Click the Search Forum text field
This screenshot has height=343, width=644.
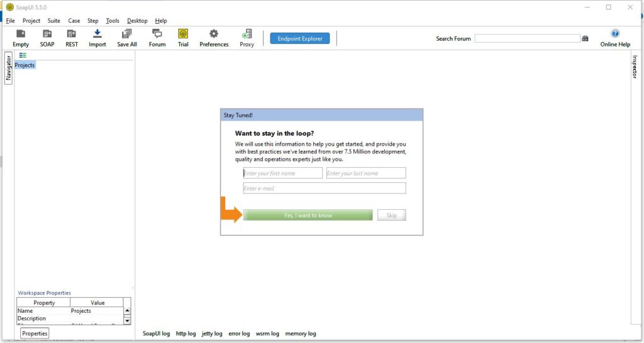coord(527,38)
